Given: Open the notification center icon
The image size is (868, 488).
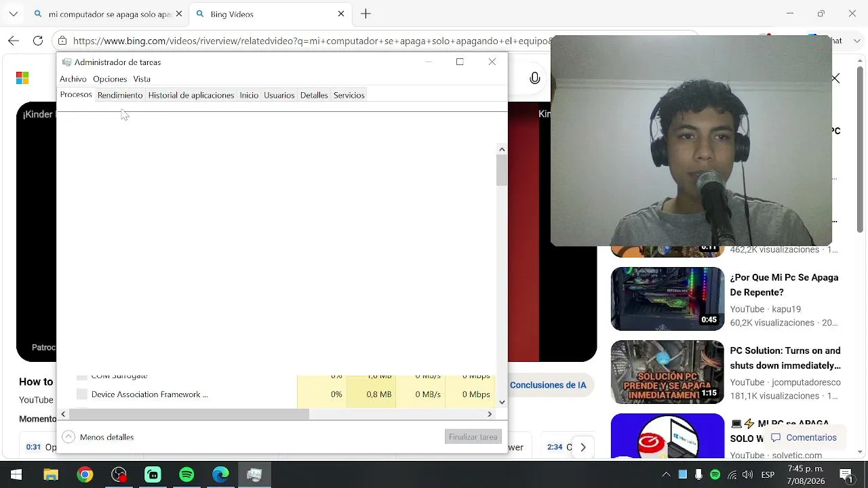Looking at the screenshot, I should [846, 474].
